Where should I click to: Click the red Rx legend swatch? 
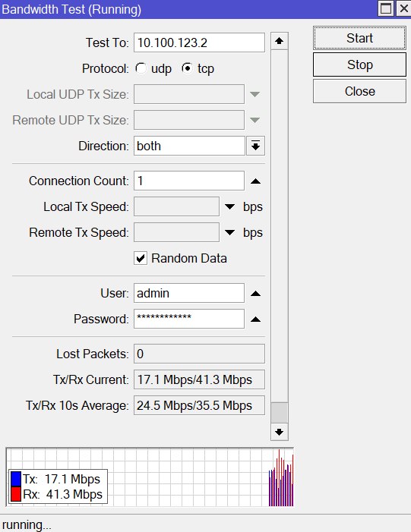[x=16, y=494]
